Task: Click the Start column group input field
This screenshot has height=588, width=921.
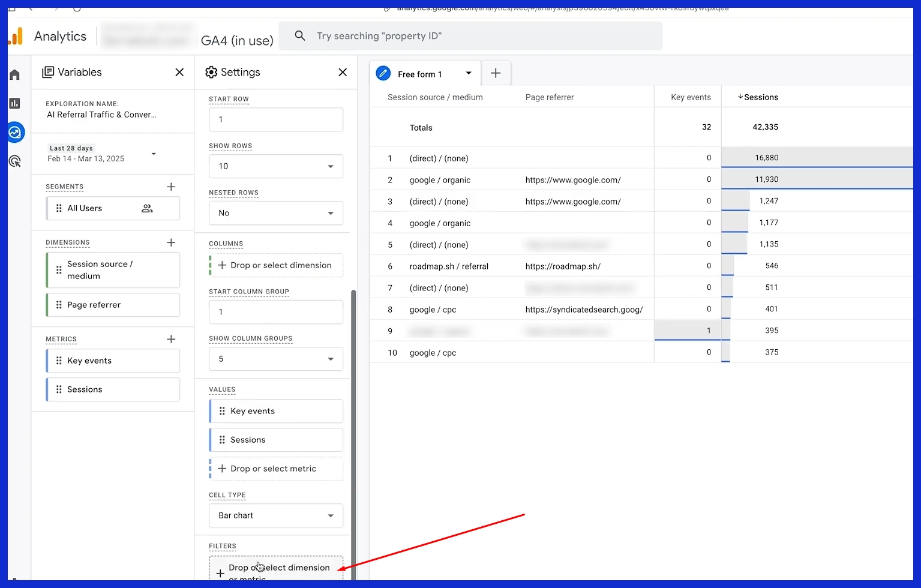Action: coord(276,312)
